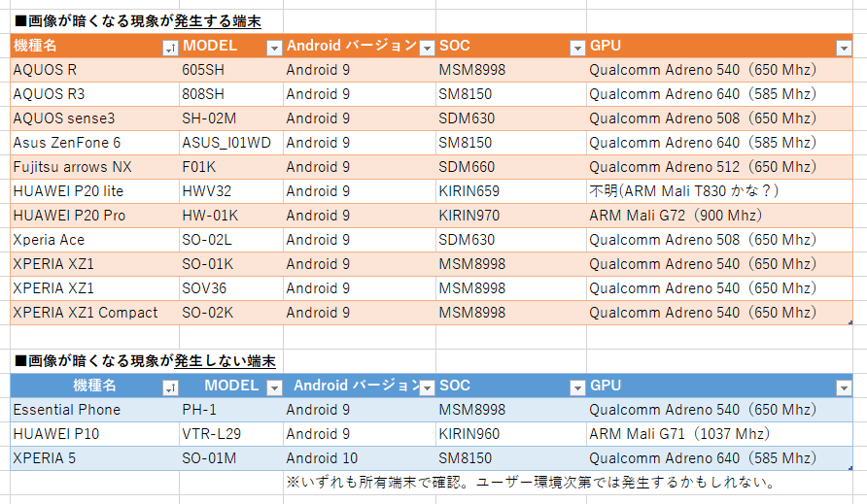
Task: Open Android バージョン filter in blue table
Action: point(427,388)
